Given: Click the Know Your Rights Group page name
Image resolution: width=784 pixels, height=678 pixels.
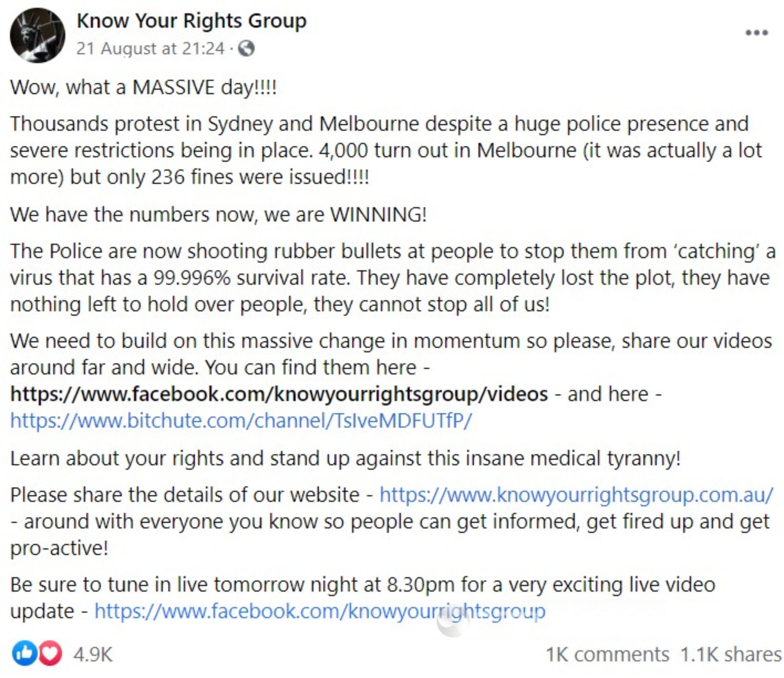Looking at the screenshot, I should click(x=191, y=21).
